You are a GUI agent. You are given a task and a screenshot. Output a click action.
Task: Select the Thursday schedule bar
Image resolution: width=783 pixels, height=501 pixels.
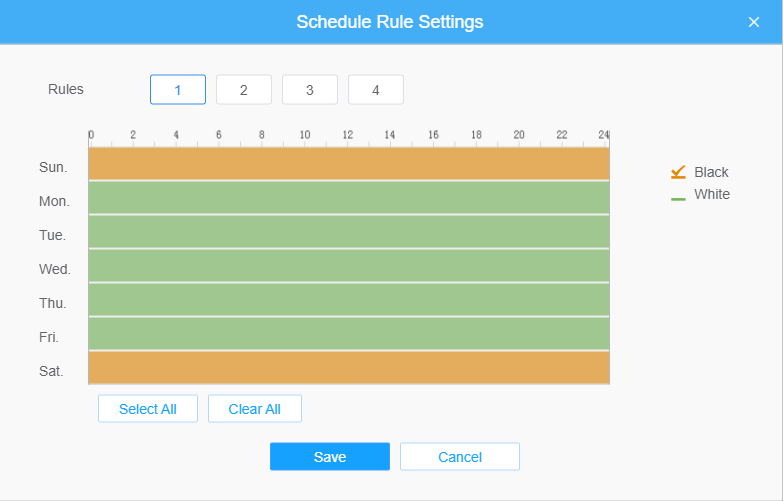(x=349, y=300)
